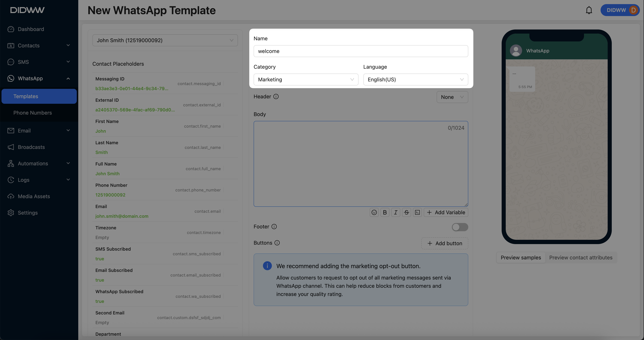This screenshot has width=644, height=340.
Task: Click the contact.wa_subscribed placeholder
Action: (198, 297)
